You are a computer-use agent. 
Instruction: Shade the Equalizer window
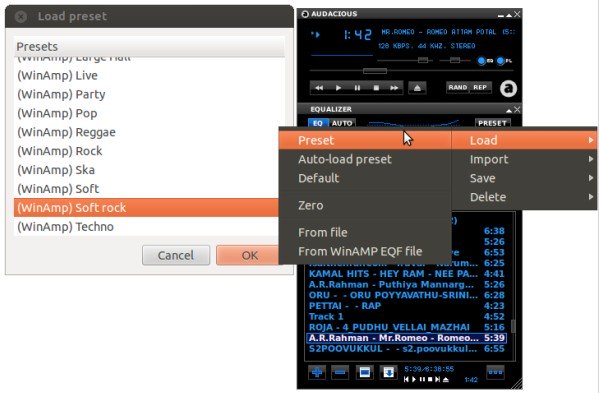coord(509,110)
